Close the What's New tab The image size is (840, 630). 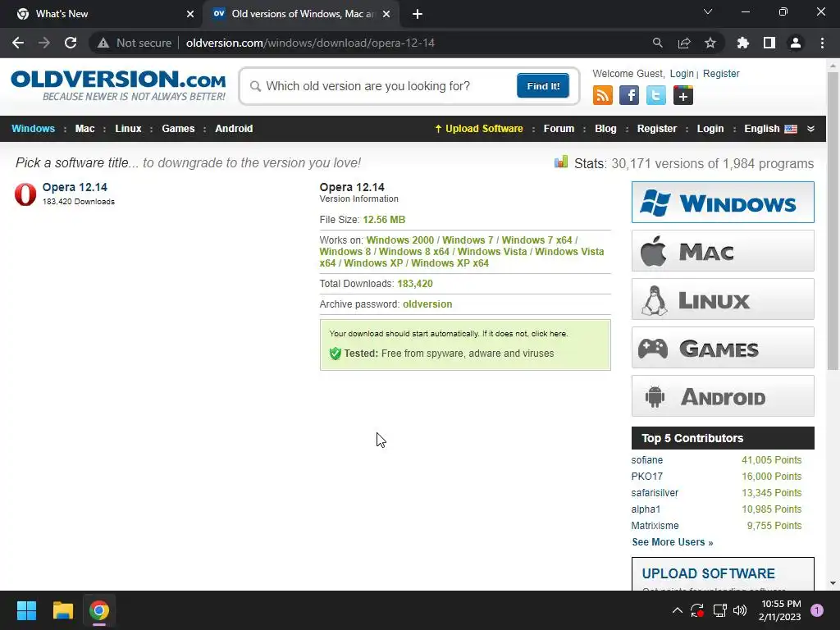coord(190,14)
